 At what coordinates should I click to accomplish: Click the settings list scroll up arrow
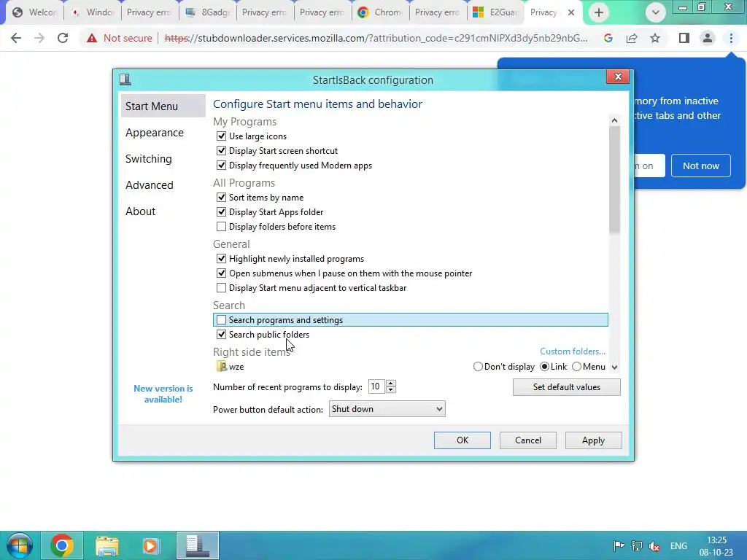(614, 120)
